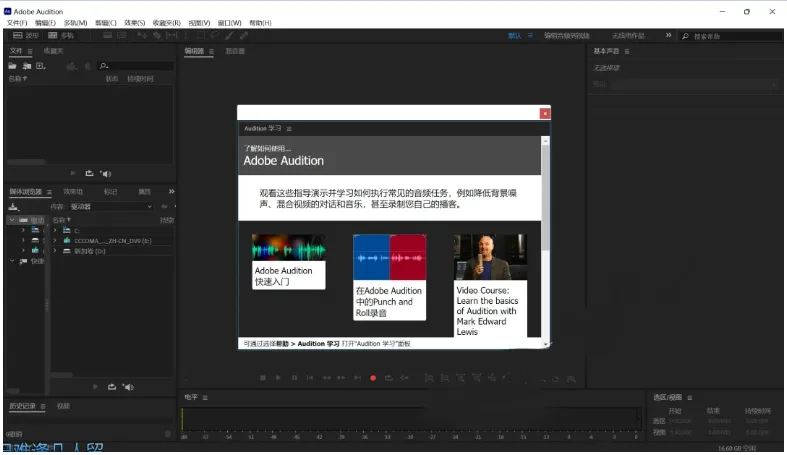This screenshot has height=455, width=787.
Task: Toggle auto-play in Media Browser preview
Action: pos(128,387)
